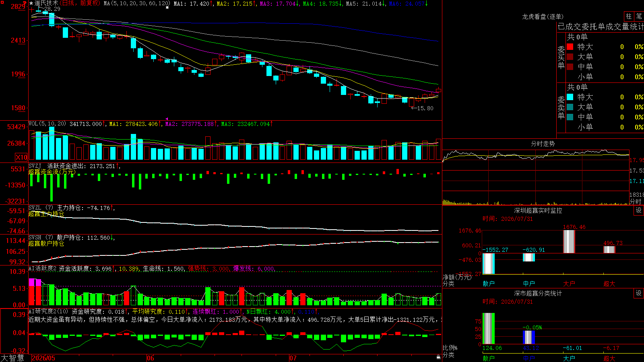Click the 分时走势 panel title

pos(543,144)
